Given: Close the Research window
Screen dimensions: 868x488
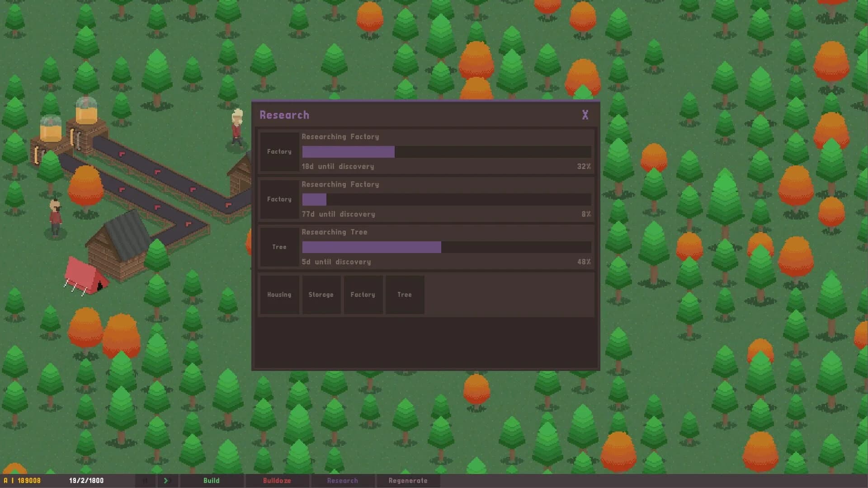Looking at the screenshot, I should pos(585,115).
